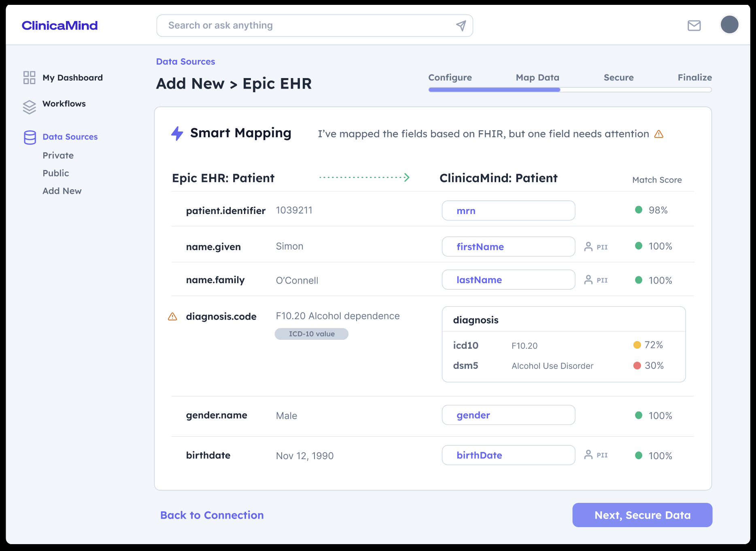
Task: Go to My Dashboard
Action: click(72, 78)
